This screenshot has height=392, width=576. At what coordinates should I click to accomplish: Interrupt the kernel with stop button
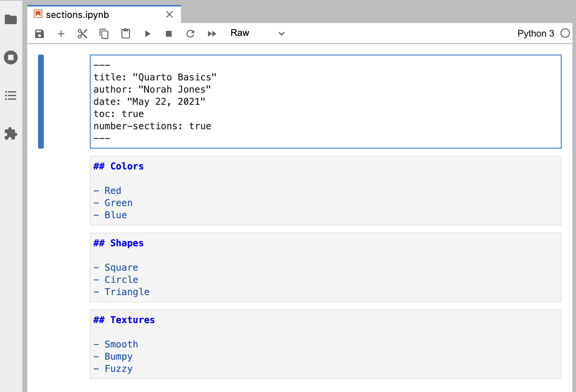click(169, 34)
